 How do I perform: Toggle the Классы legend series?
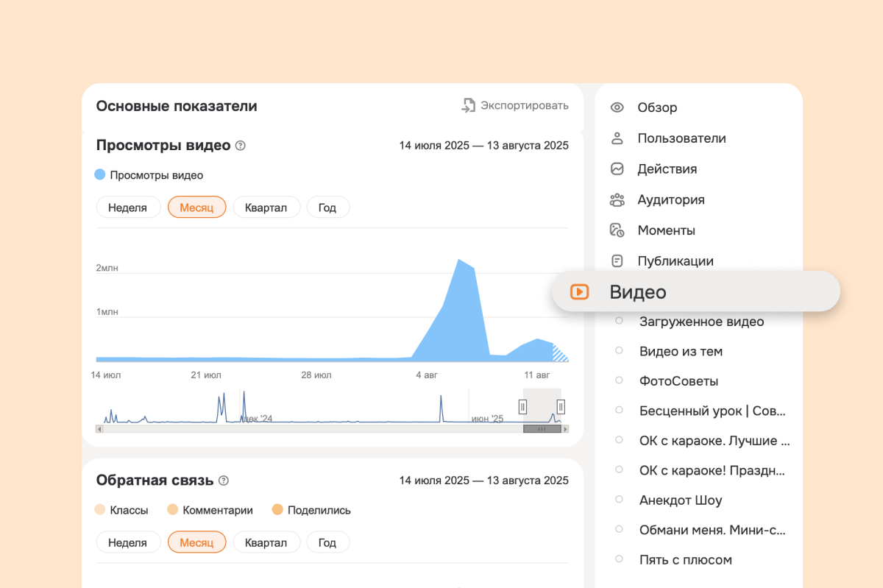click(x=121, y=510)
